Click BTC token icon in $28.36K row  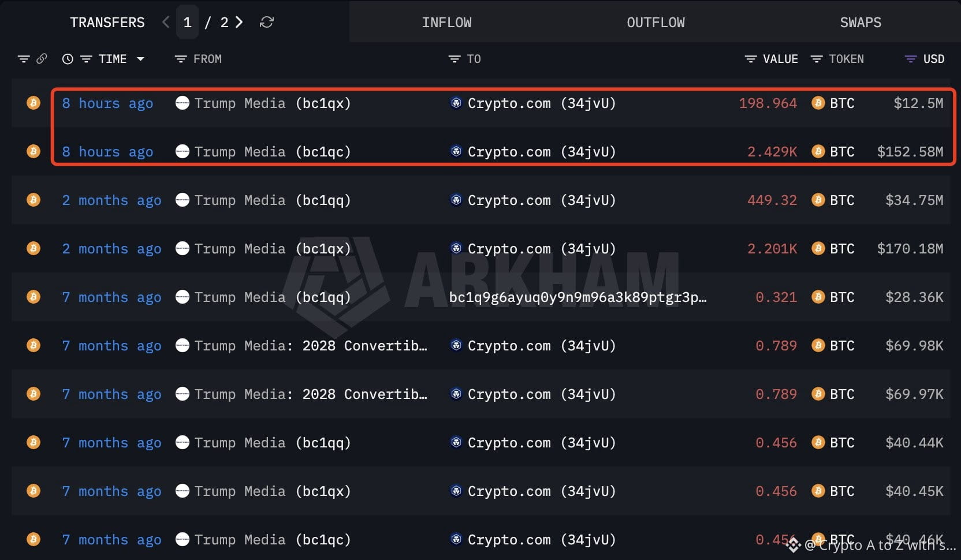point(818,297)
